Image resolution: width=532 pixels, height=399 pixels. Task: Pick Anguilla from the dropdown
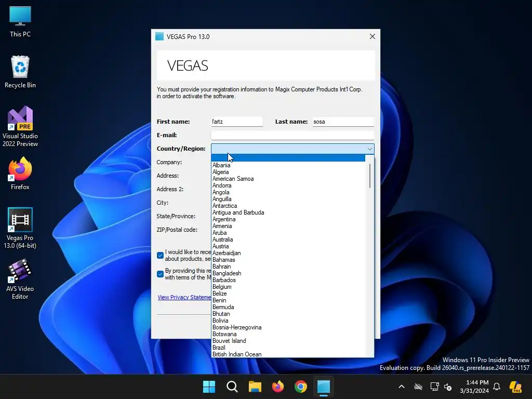288,199
